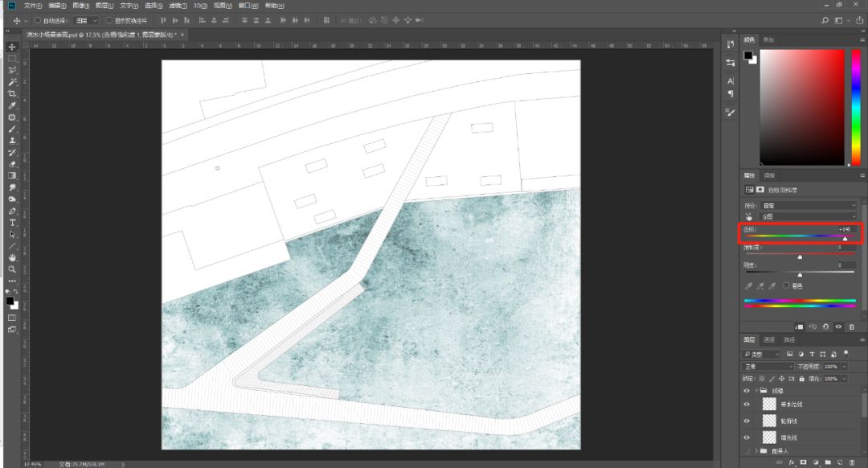Open the 全图 channel range dropdown

pyautogui.click(x=809, y=216)
